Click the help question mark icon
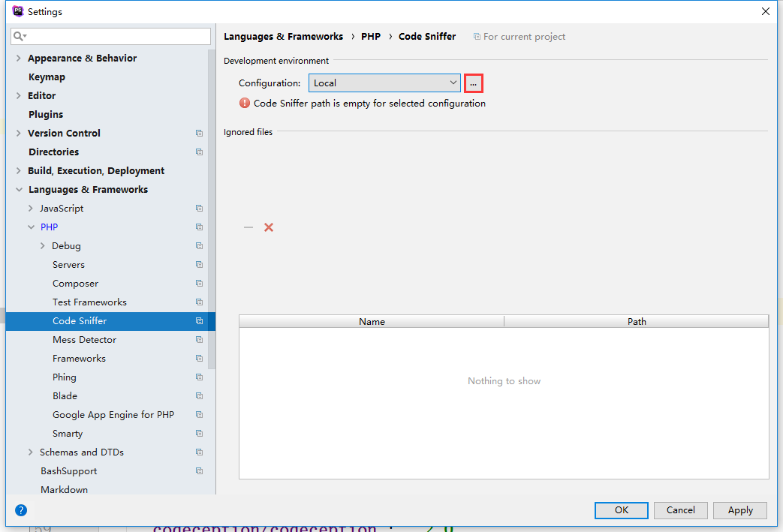 (x=21, y=510)
